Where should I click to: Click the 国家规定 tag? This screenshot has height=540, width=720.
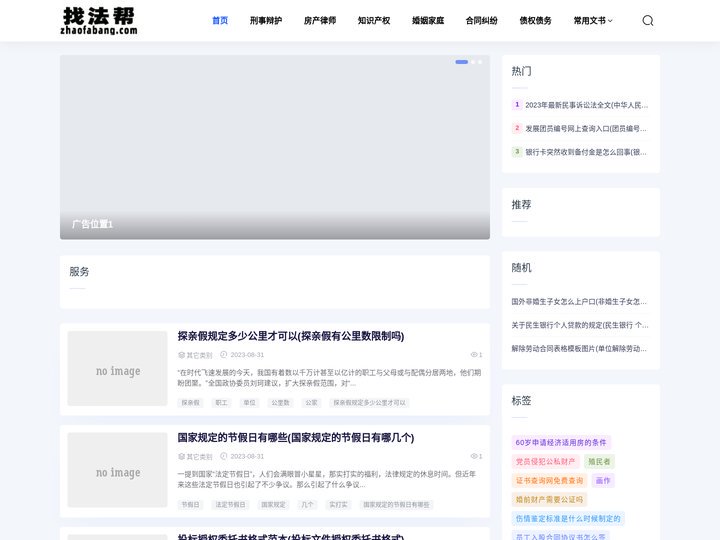coord(273,505)
